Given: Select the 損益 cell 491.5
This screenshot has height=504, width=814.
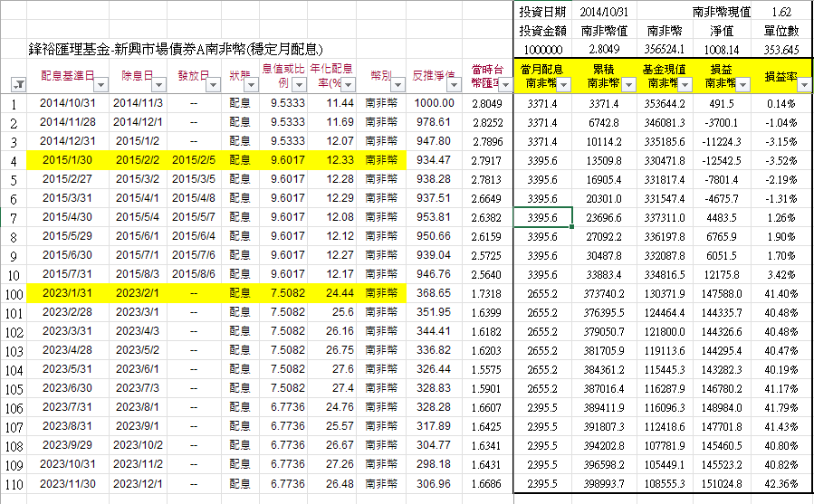Looking at the screenshot, I should pyautogui.click(x=722, y=103).
